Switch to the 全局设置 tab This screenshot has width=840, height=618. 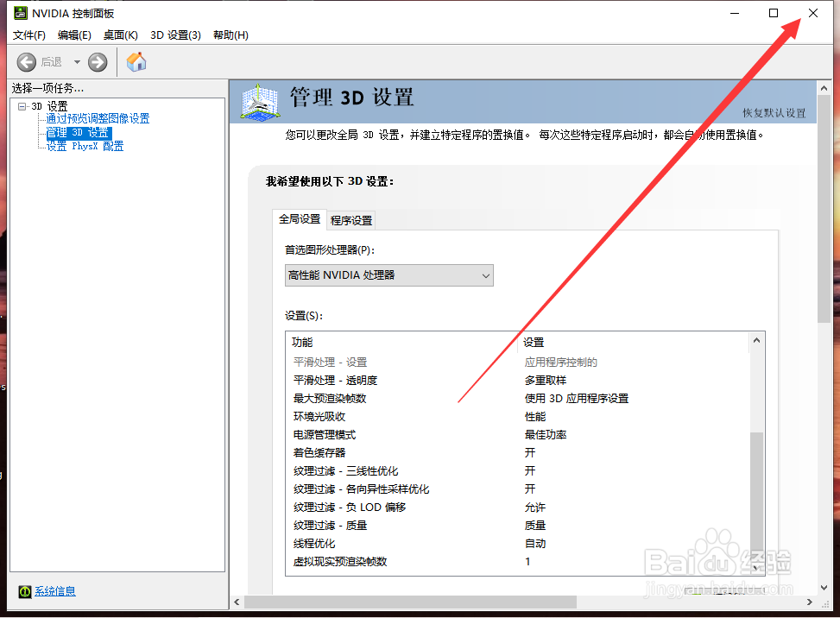pos(300,219)
